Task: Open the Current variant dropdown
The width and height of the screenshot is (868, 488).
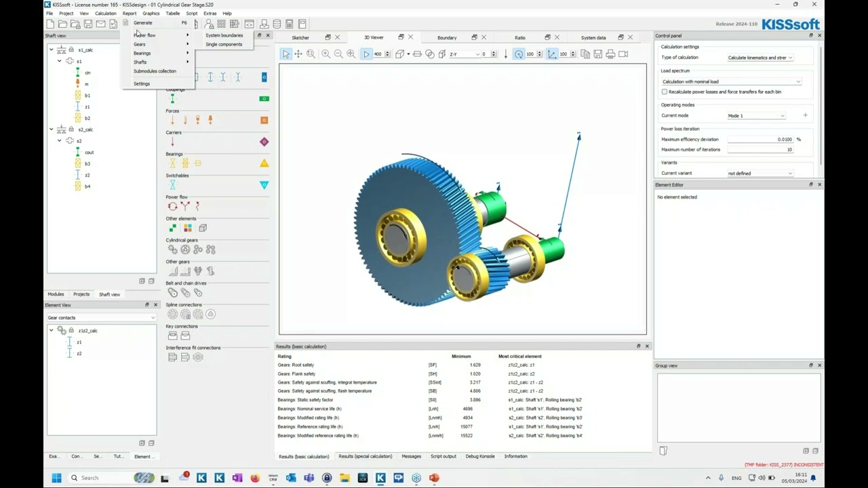Action: (759, 174)
